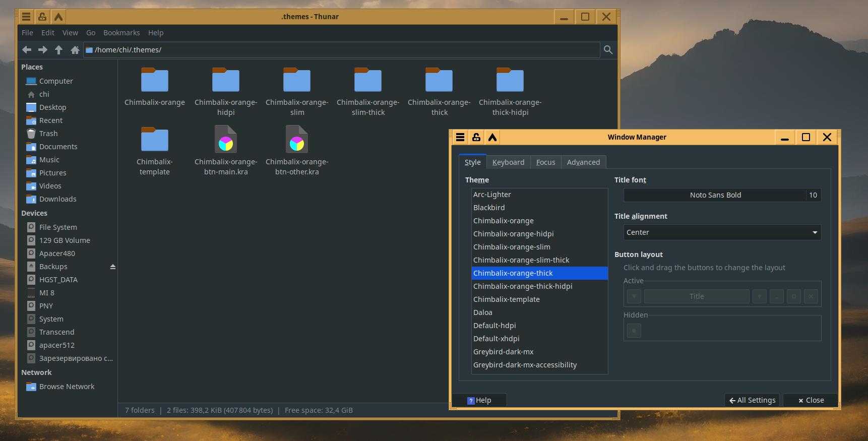Go back using Thunar's back arrow

tap(27, 50)
